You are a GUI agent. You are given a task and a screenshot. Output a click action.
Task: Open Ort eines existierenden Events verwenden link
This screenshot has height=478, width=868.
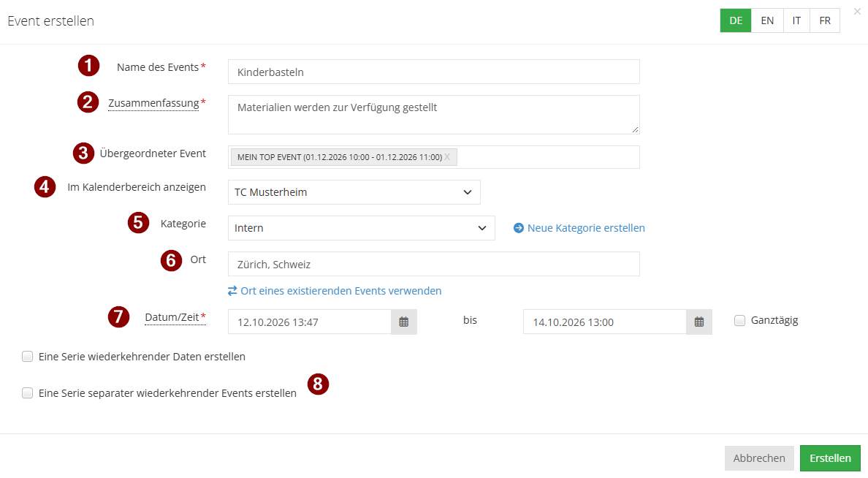(x=341, y=291)
